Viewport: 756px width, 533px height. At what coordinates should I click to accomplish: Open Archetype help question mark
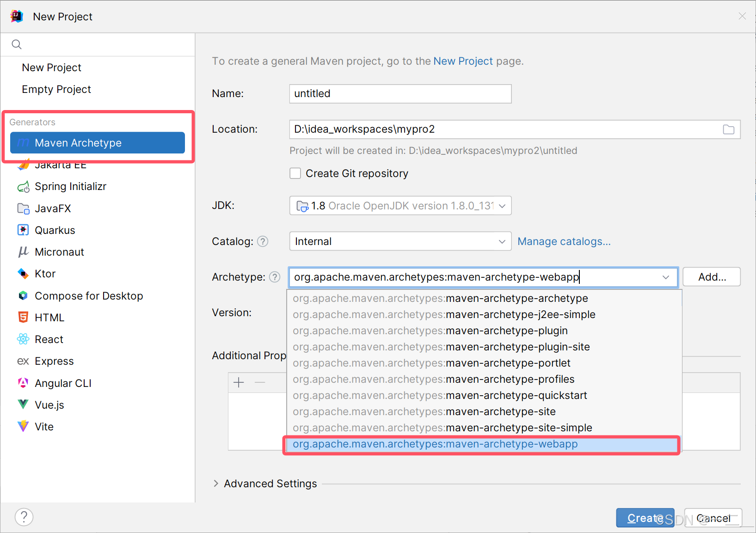[x=275, y=277]
